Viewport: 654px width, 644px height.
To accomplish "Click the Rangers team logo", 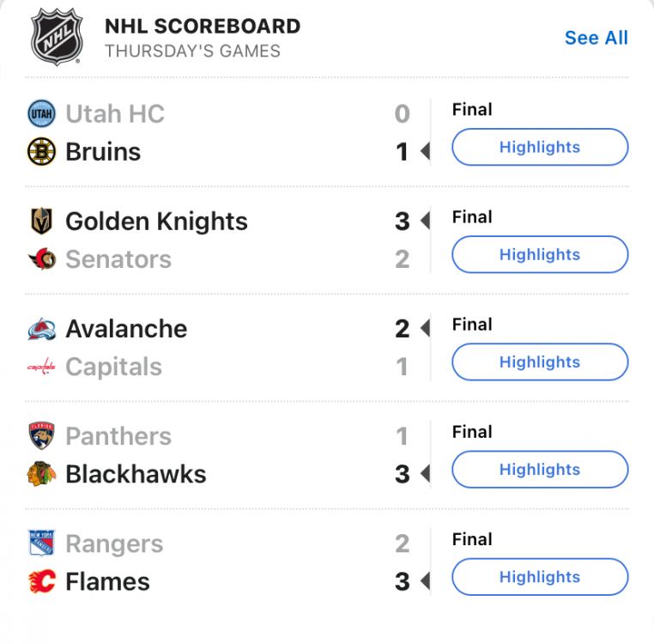I will [41, 544].
